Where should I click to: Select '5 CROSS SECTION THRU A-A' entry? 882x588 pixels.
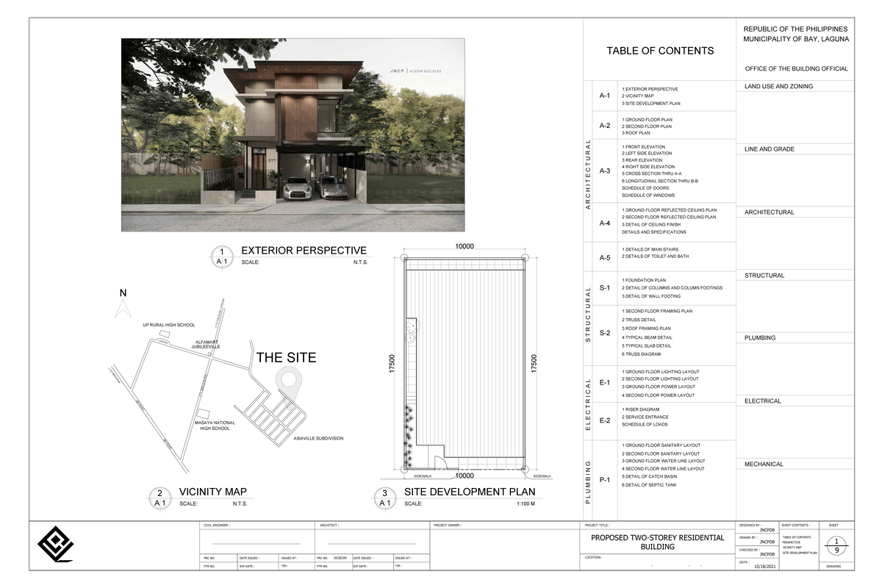click(x=653, y=173)
